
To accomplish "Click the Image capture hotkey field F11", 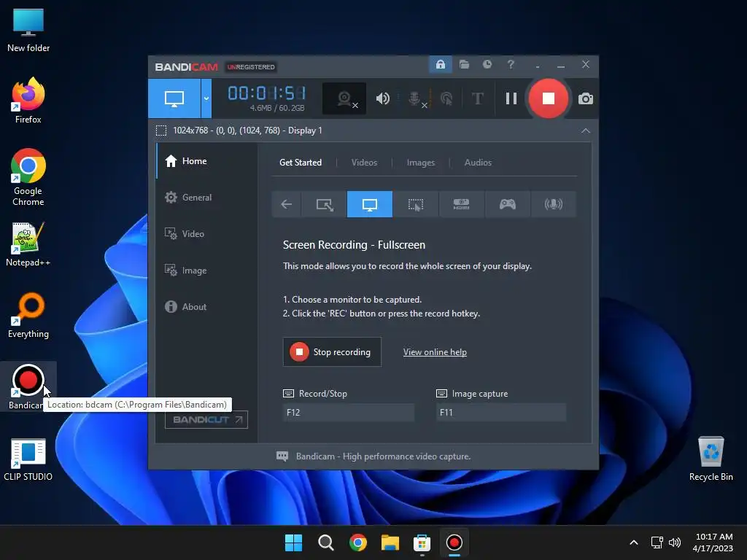I will pyautogui.click(x=501, y=413).
